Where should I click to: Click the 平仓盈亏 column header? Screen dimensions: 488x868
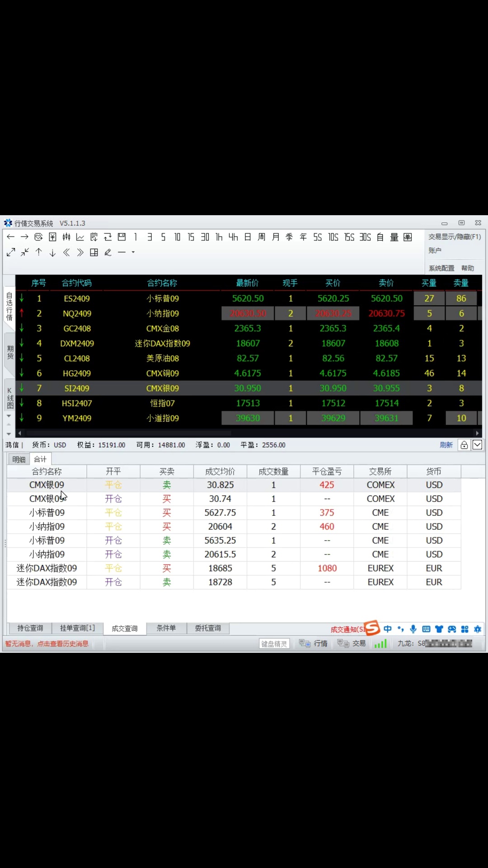(327, 472)
